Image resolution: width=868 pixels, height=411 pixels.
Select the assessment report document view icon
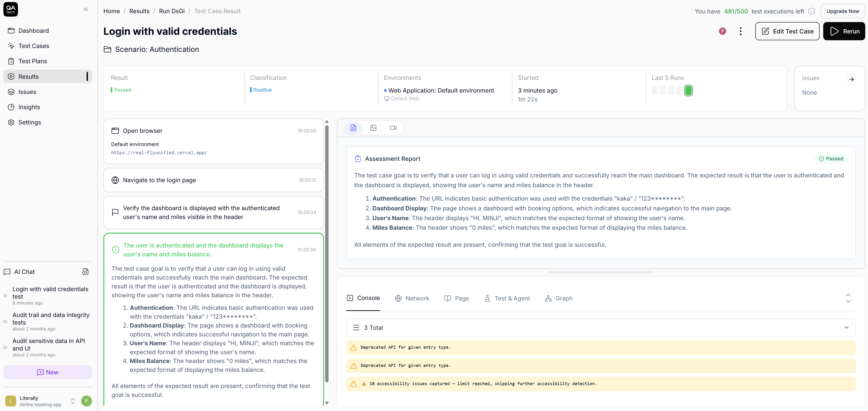coord(353,128)
